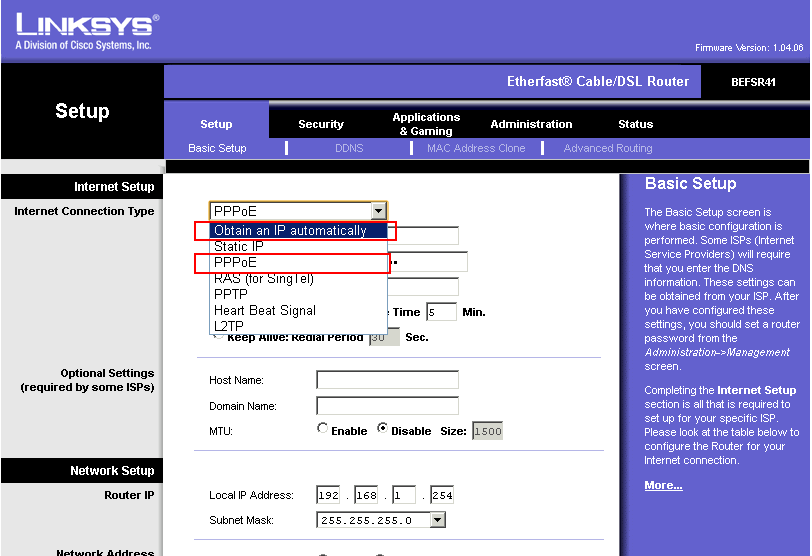Select Keep Alive Redial Period radio button
The height and width of the screenshot is (556, 812).
pyautogui.click(x=219, y=336)
